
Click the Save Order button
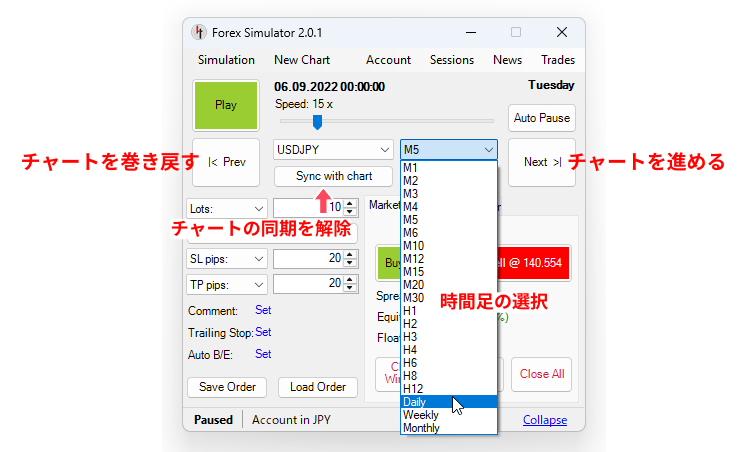pos(227,387)
